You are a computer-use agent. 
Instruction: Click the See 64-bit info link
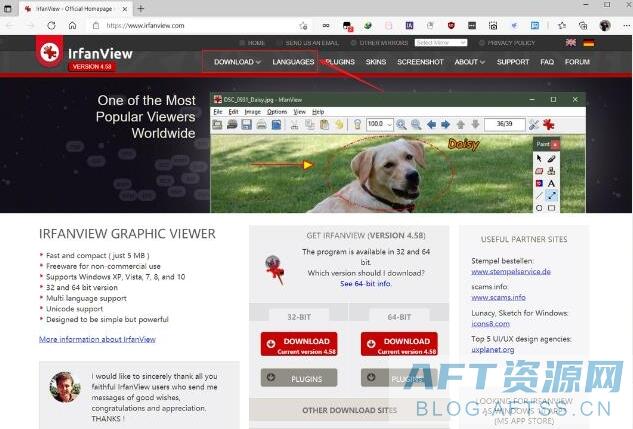point(366,284)
